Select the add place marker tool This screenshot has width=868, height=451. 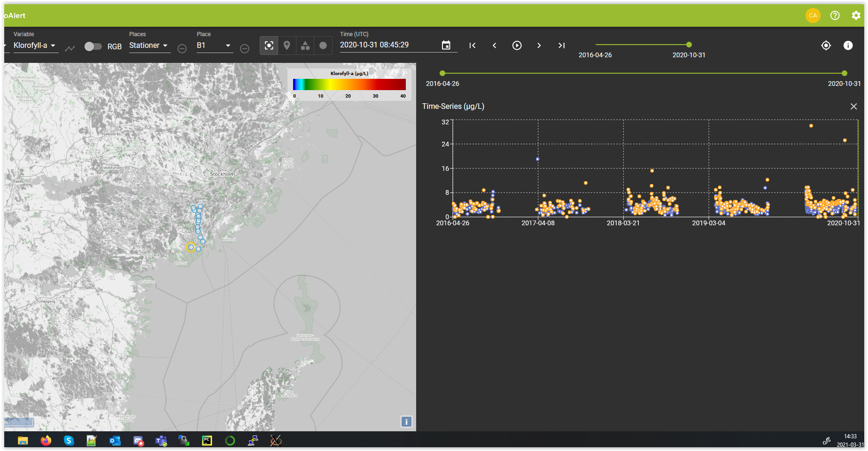pyautogui.click(x=287, y=46)
